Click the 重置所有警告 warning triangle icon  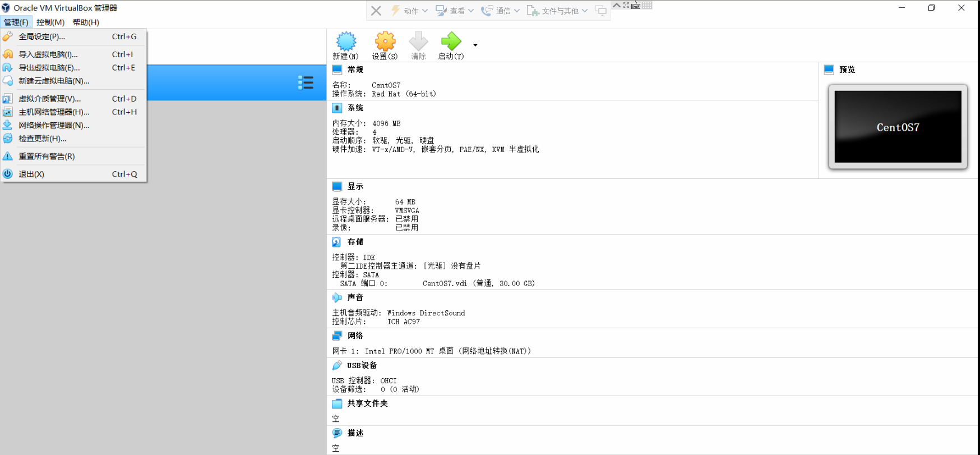pos(8,157)
